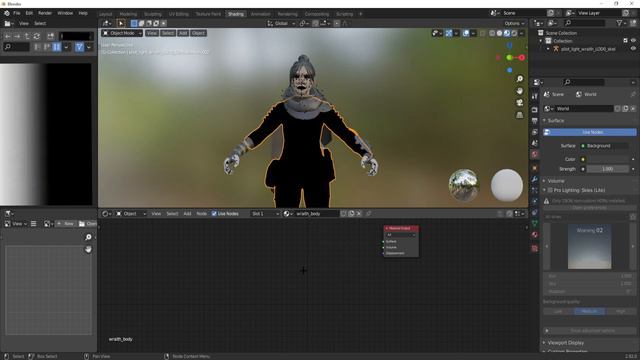Open the Slot 1 material slot dropdown
The height and width of the screenshot is (360, 640).
265,213
